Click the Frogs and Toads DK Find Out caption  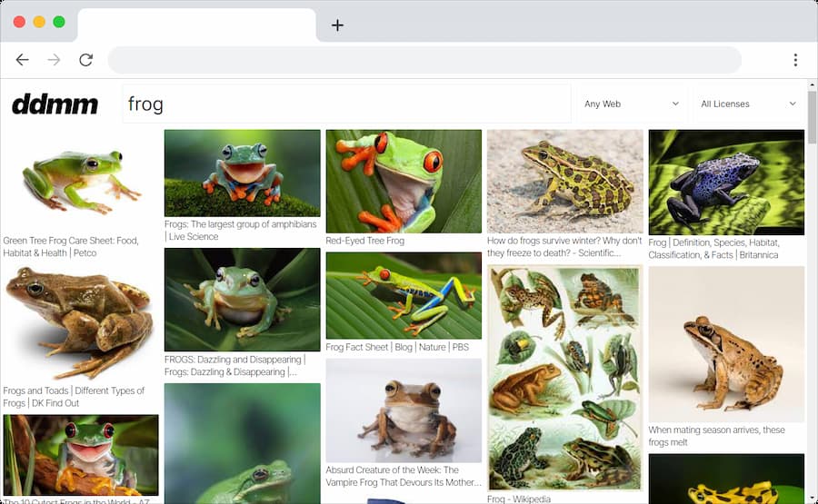click(x=74, y=397)
